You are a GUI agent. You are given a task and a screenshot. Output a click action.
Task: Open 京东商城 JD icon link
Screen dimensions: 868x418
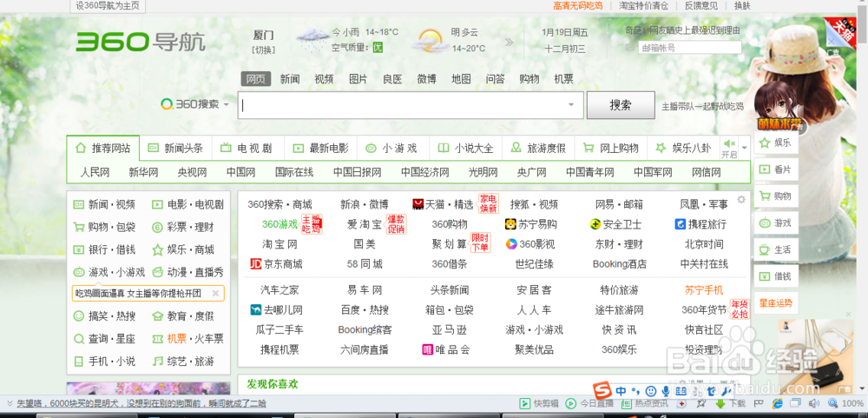tap(276, 264)
